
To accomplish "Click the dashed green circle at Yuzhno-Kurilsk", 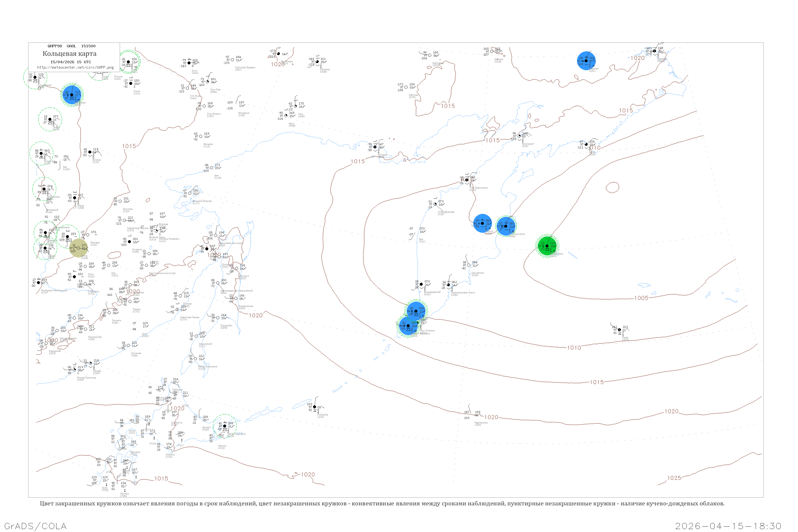I will pyautogui.click(x=225, y=426).
